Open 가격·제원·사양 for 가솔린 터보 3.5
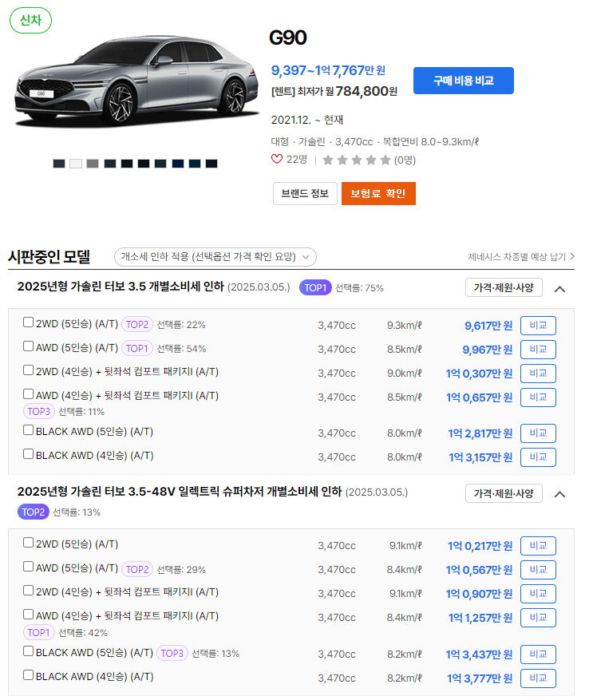 coord(504,287)
